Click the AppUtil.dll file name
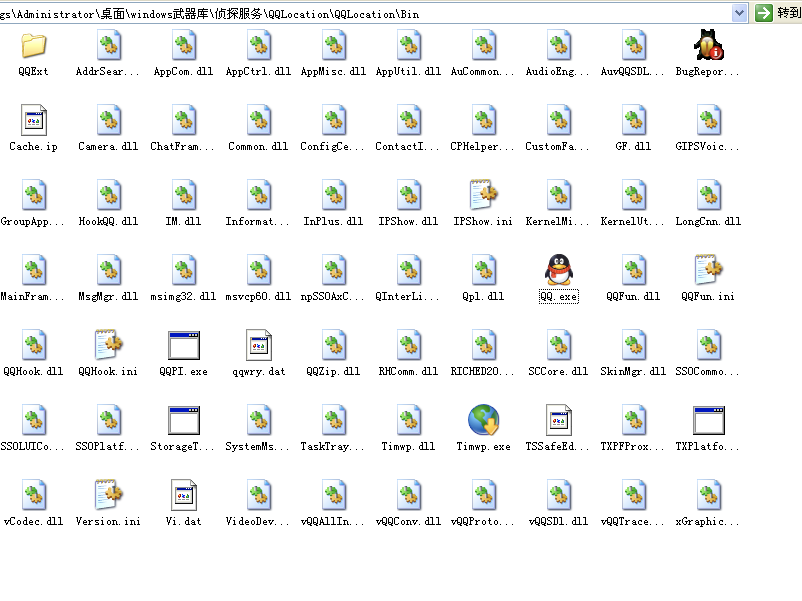The width and height of the screenshot is (802, 601). click(408, 72)
